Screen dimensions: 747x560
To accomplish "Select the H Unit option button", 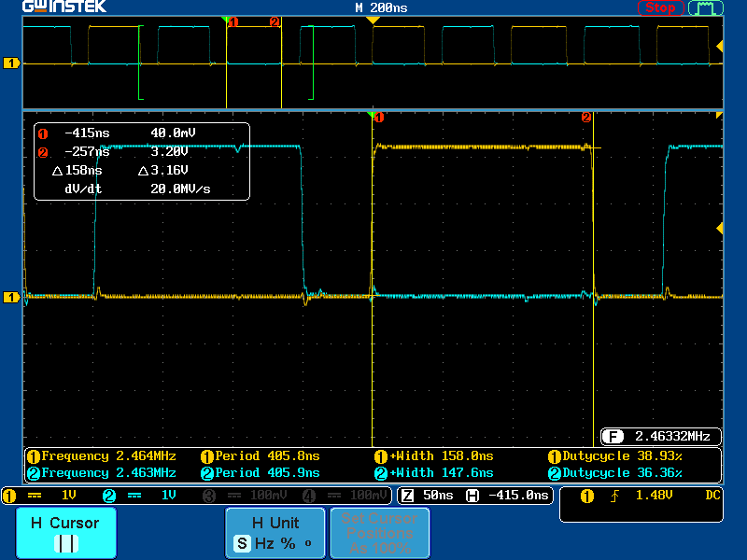I will pyautogui.click(x=275, y=532).
